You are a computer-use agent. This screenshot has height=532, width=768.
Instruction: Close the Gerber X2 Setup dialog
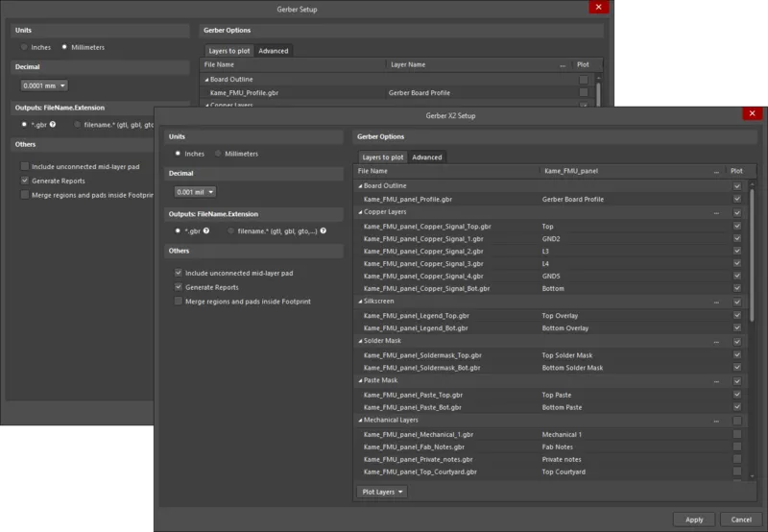point(753,114)
